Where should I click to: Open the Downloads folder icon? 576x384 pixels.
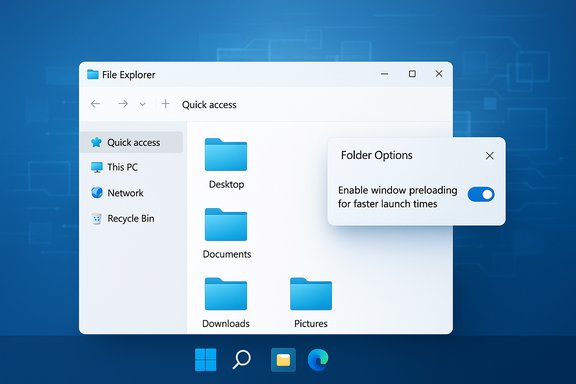(x=226, y=294)
